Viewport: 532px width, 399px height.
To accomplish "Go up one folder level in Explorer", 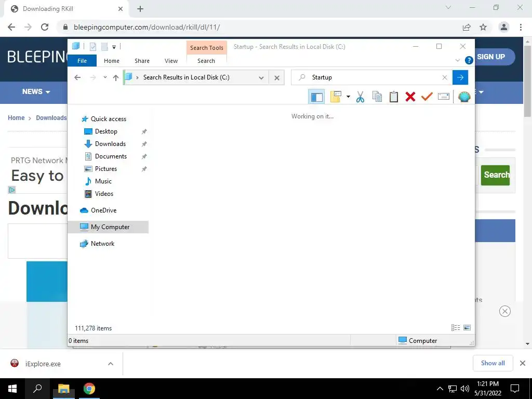I will 116,78.
